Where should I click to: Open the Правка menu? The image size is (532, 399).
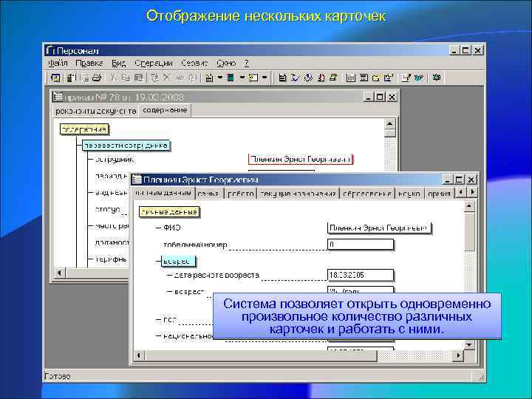coord(89,63)
